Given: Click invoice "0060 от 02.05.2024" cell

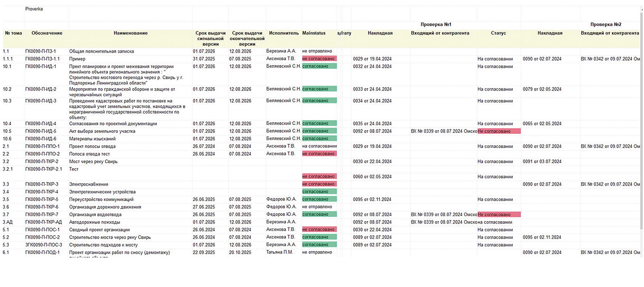Looking at the screenshot, I should pyautogui.click(x=372, y=177).
